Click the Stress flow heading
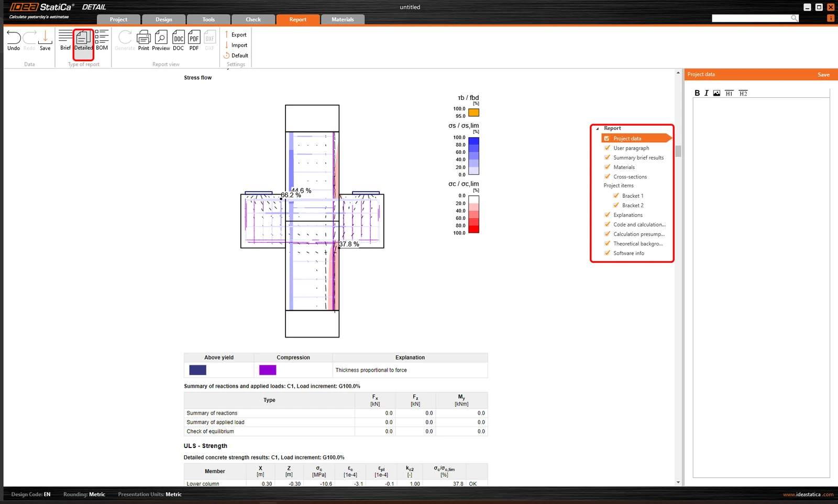The height and width of the screenshot is (504, 838). [x=198, y=77]
